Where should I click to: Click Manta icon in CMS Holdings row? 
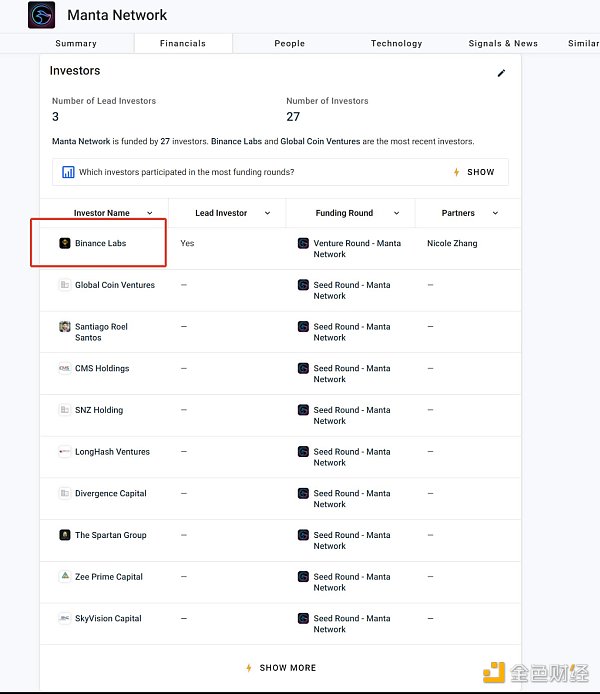[x=303, y=368]
